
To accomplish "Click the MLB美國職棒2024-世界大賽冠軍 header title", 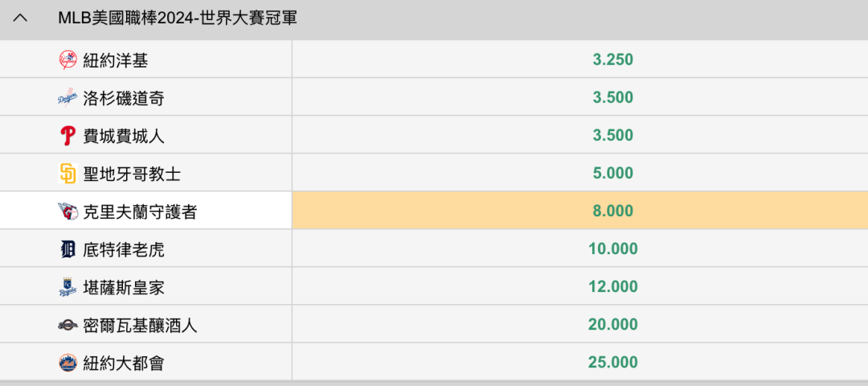I will (178, 18).
